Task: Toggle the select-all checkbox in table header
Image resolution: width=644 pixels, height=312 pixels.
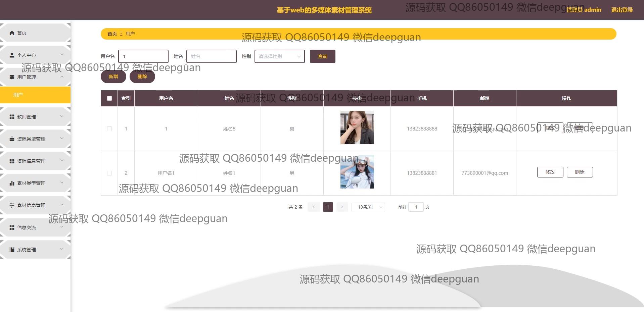Action: [109, 98]
